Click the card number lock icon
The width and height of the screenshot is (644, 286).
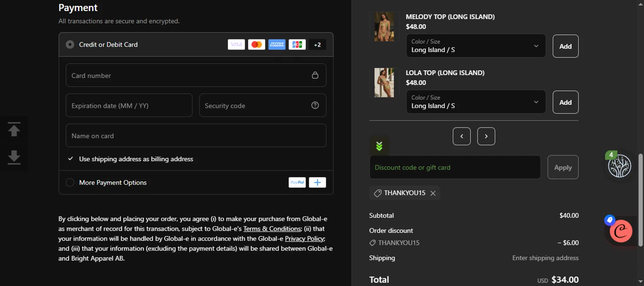coord(315,75)
